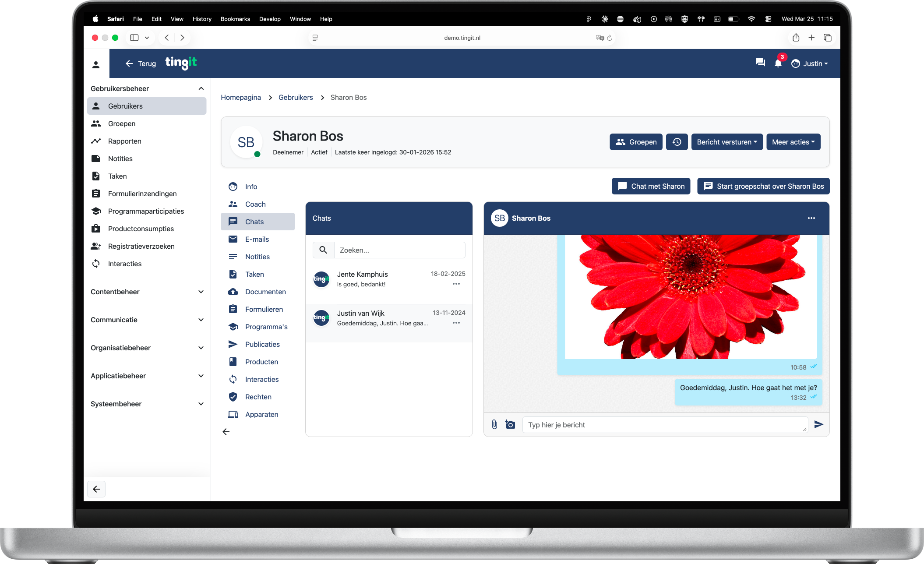924x564 pixels.
Task: Open the Justin account dropdown
Action: point(810,63)
